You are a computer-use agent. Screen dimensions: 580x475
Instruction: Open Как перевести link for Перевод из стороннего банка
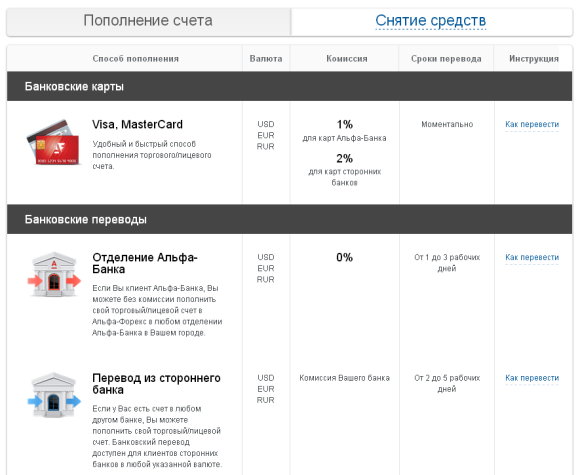[x=532, y=378]
